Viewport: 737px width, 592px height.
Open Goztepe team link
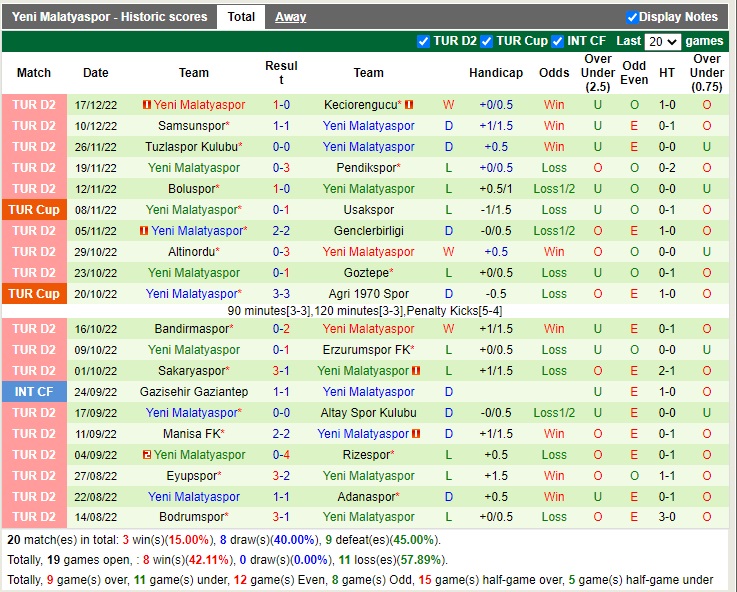(366, 273)
